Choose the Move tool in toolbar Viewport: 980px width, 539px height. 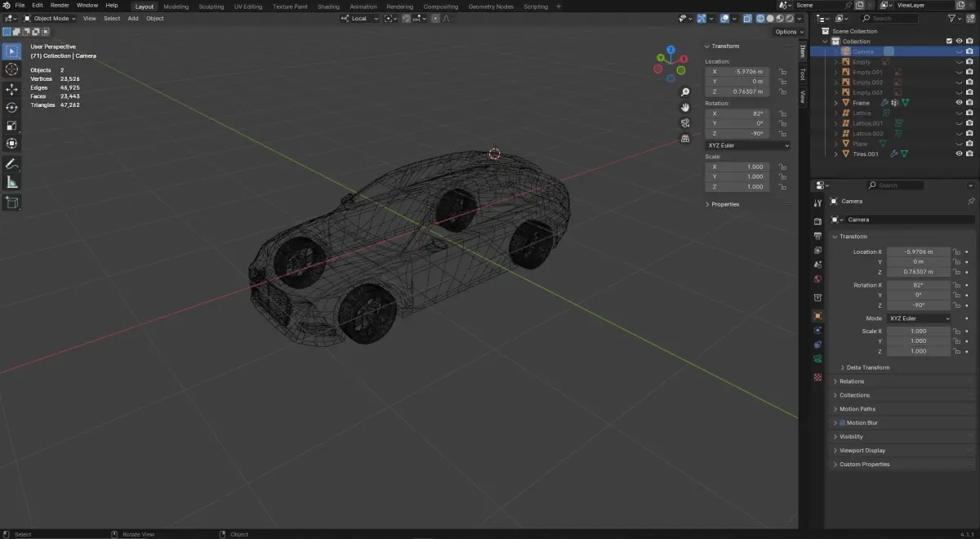[x=12, y=89]
